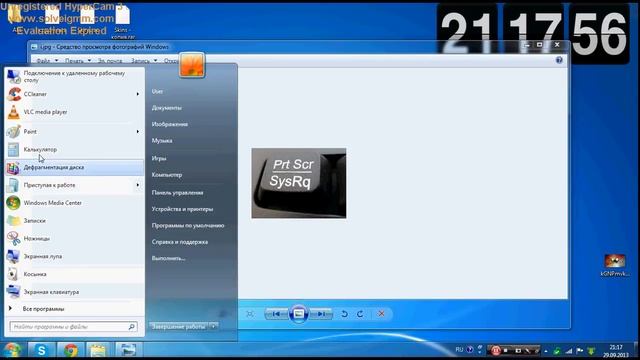
Task: Open Google Chrome from taskbar
Action: tap(70, 350)
